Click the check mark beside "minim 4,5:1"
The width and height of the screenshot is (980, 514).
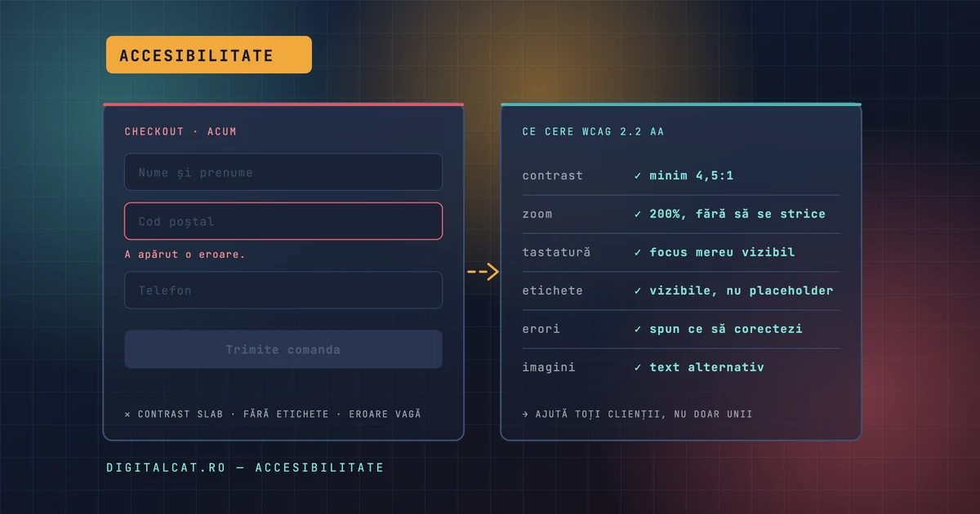[638, 175]
